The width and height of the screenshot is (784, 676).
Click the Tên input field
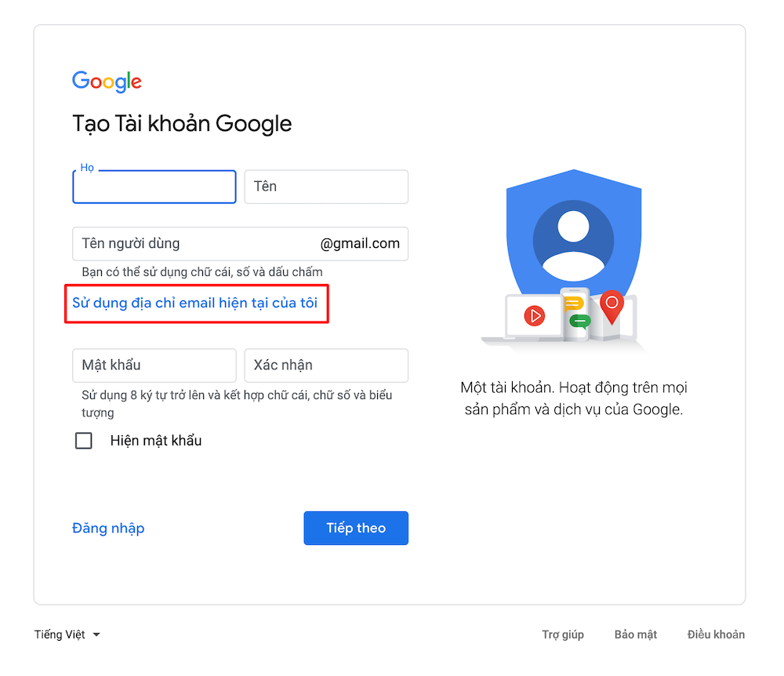[326, 187]
